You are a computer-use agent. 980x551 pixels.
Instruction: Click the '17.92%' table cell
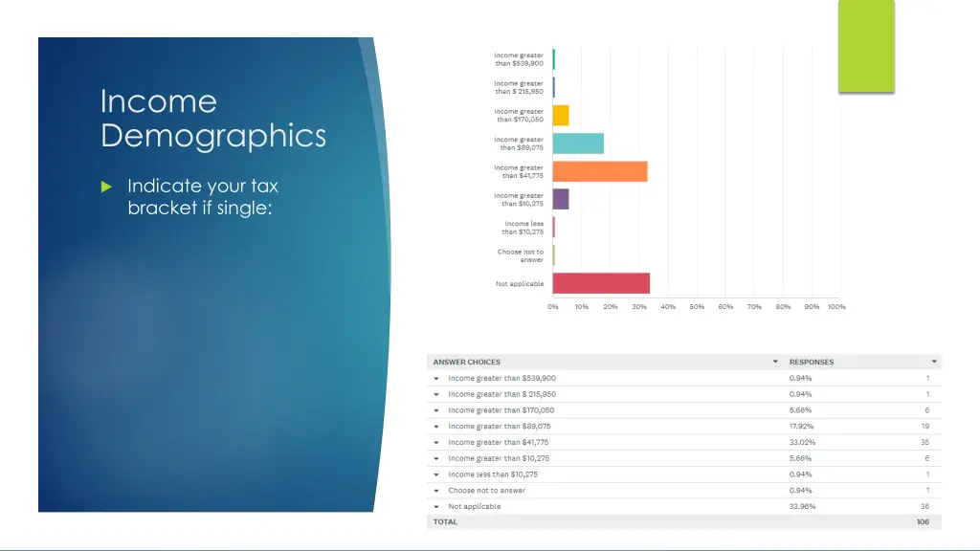click(801, 426)
